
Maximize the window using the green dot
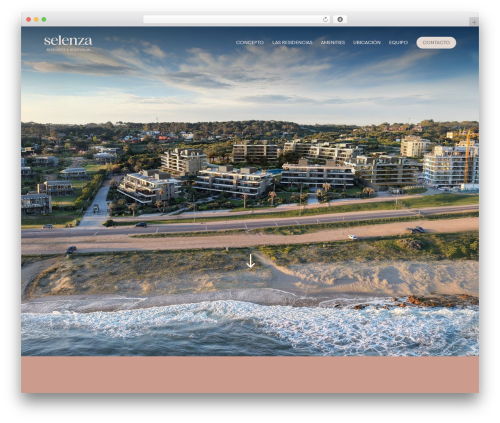[x=44, y=19]
